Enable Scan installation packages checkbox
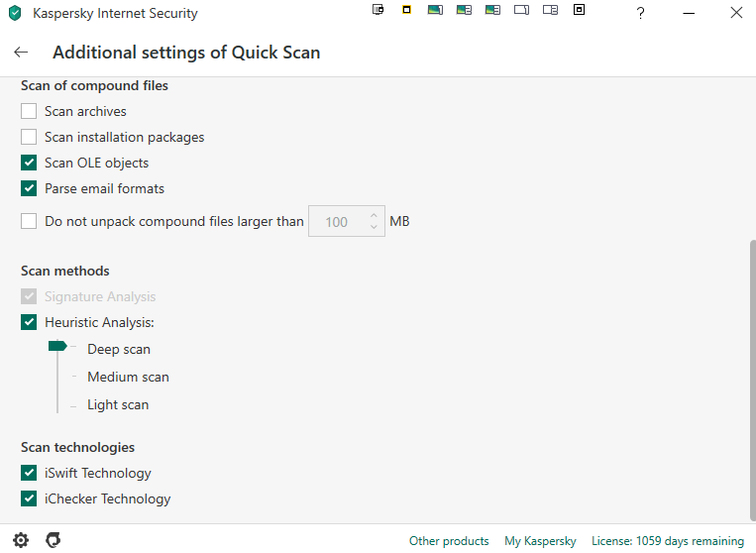 pyautogui.click(x=29, y=137)
